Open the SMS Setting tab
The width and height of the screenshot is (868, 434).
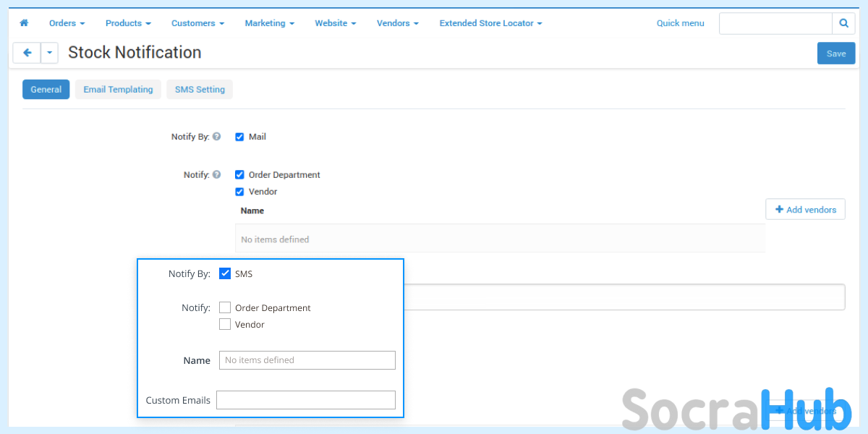pyautogui.click(x=200, y=90)
